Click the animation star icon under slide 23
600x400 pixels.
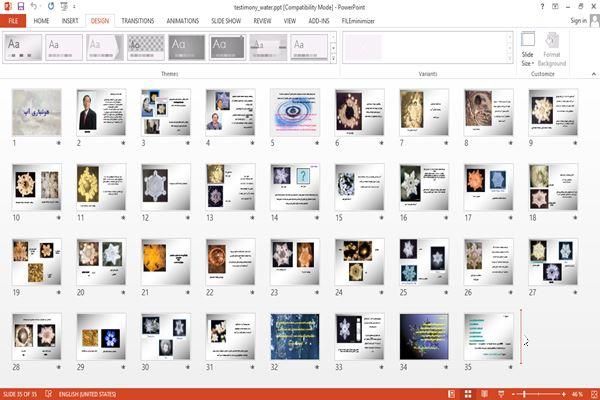tap(317, 292)
